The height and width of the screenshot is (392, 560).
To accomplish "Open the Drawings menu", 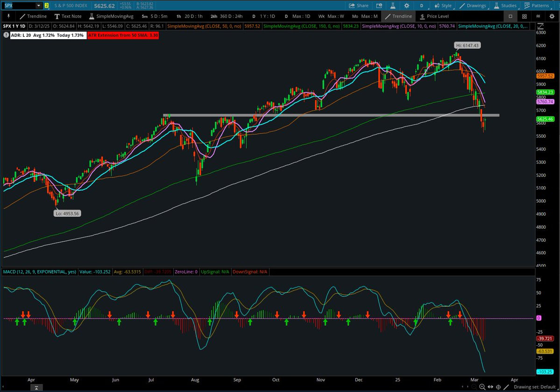I will [x=473, y=6].
